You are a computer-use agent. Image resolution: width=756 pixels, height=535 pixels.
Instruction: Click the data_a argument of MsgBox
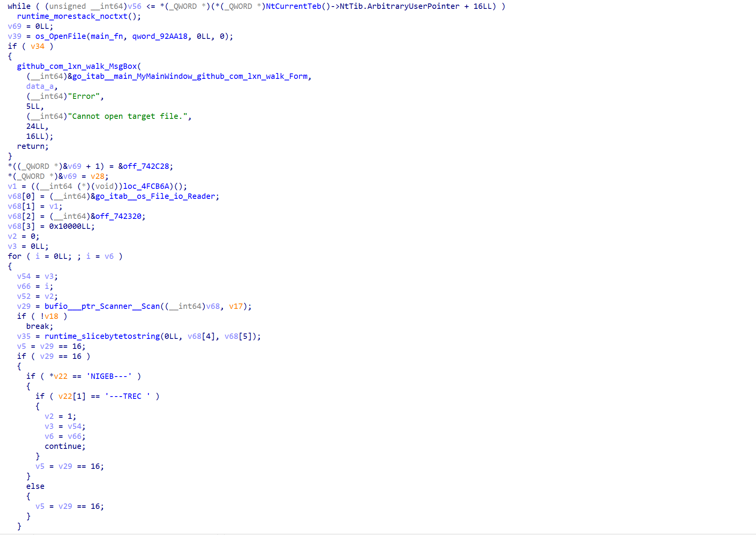(40, 86)
